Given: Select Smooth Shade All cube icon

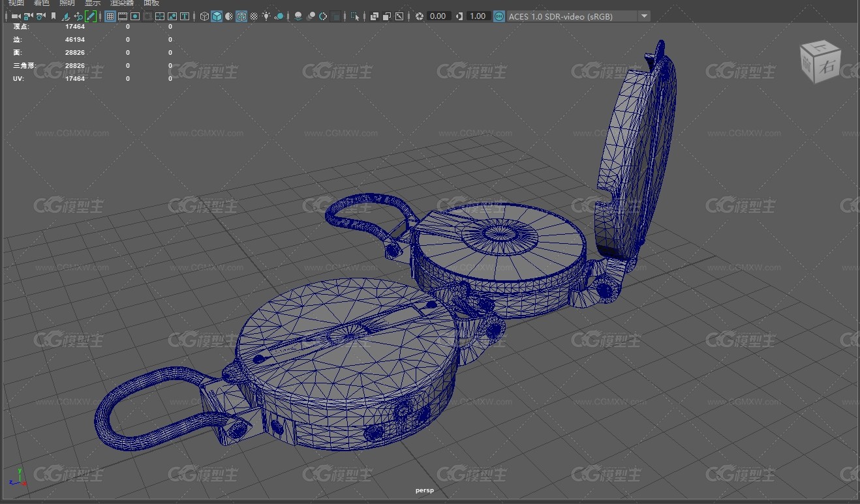Looking at the screenshot, I should pos(217,16).
